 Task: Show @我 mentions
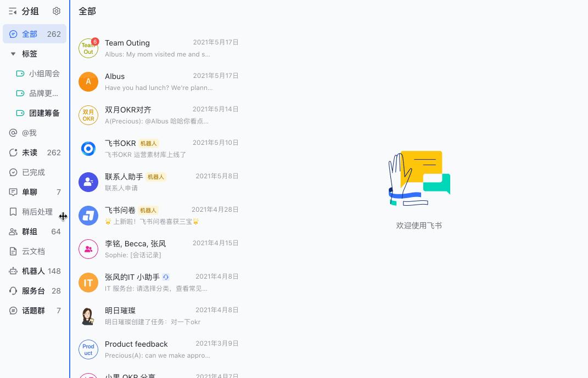pyautogui.click(x=35, y=133)
